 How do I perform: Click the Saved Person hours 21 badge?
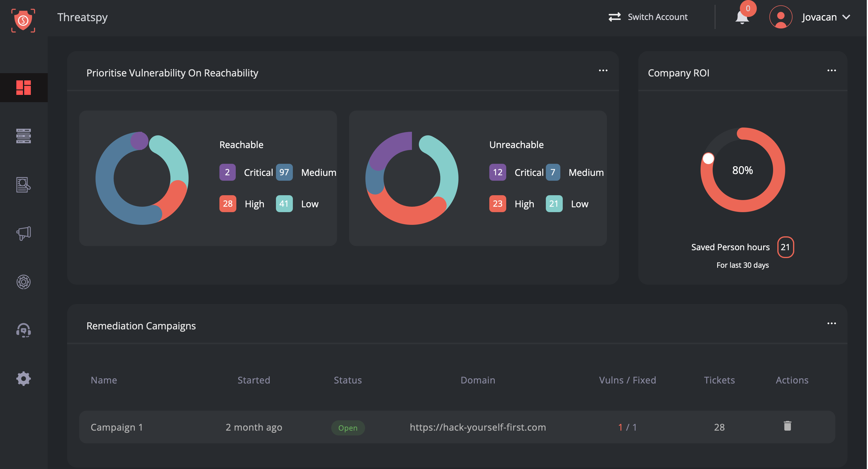785,247
